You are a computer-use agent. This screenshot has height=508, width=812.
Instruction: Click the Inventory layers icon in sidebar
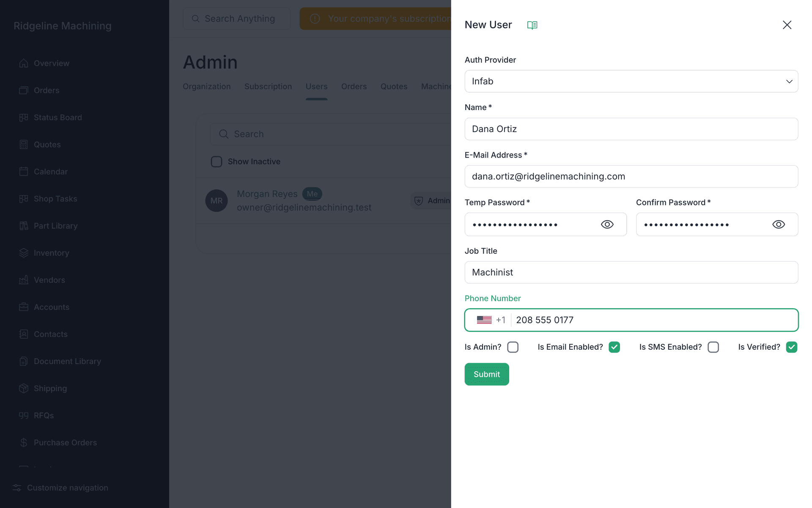(x=24, y=253)
